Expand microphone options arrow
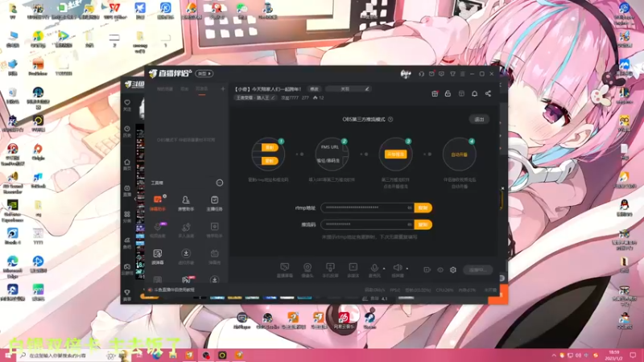The width and height of the screenshot is (644, 362). point(384,269)
